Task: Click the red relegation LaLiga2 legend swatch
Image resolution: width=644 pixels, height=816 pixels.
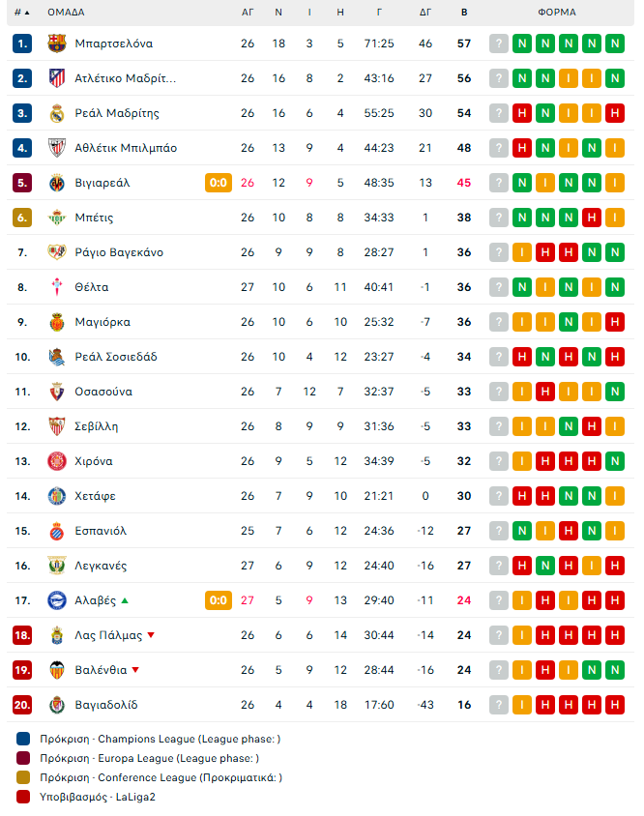Action: (x=23, y=798)
